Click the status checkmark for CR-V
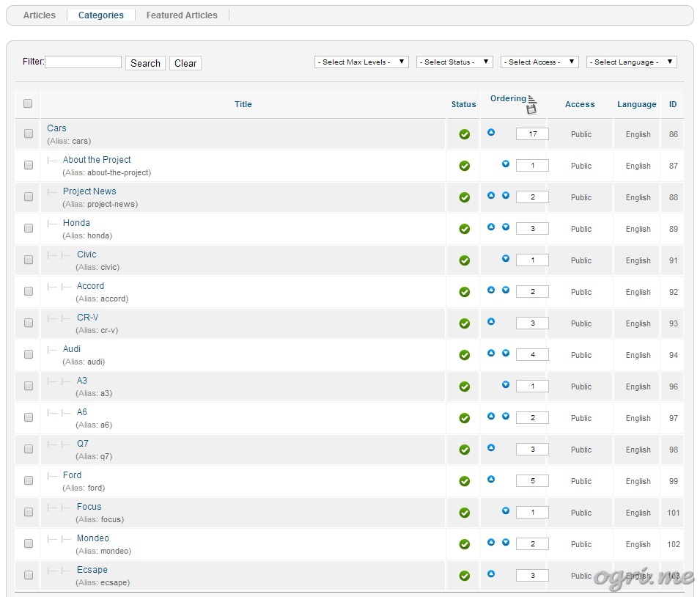 point(464,323)
